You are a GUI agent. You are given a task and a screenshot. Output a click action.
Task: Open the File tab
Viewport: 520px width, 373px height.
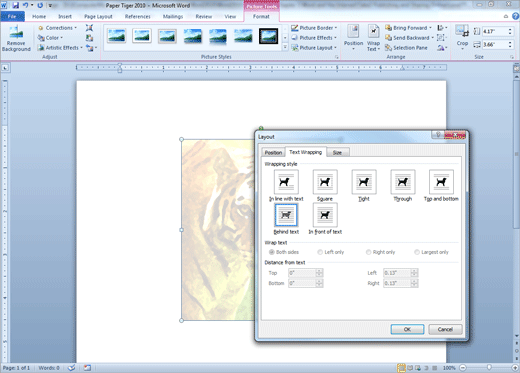[12, 16]
